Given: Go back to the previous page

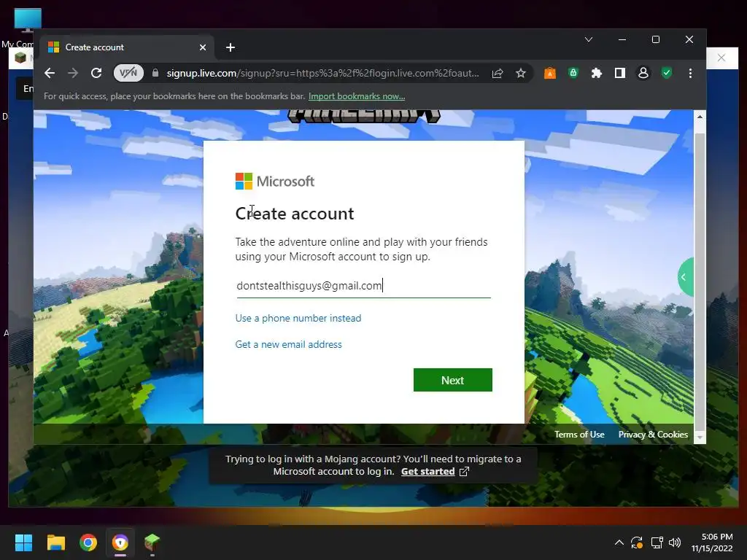Looking at the screenshot, I should tap(50, 73).
